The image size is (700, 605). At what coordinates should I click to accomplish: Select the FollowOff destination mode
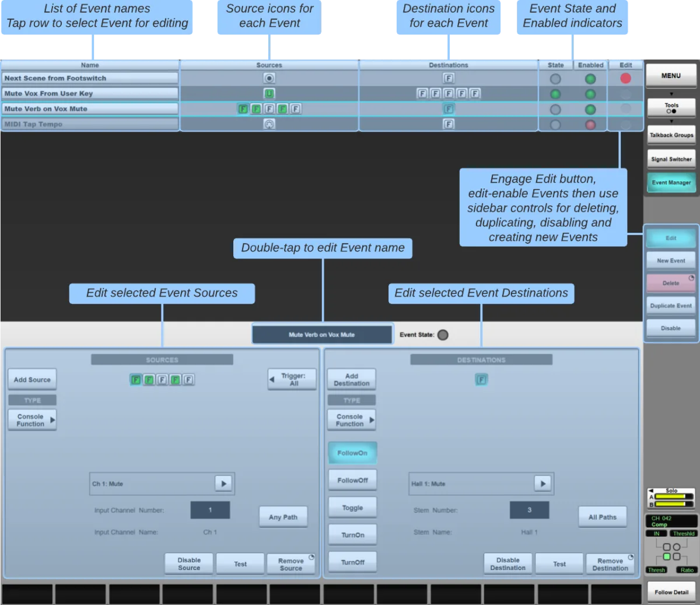(x=352, y=480)
